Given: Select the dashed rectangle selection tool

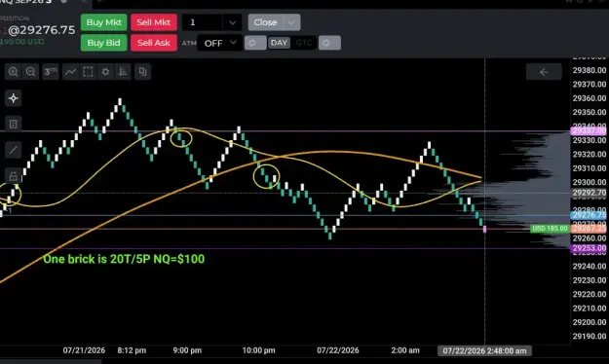Looking at the screenshot, I should point(88,72).
